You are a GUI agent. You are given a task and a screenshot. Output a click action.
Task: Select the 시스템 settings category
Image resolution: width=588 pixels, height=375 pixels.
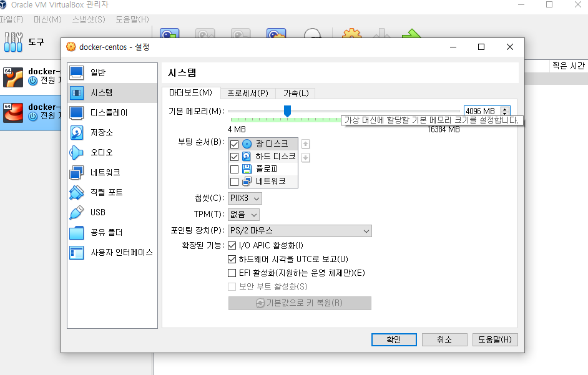click(x=112, y=92)
